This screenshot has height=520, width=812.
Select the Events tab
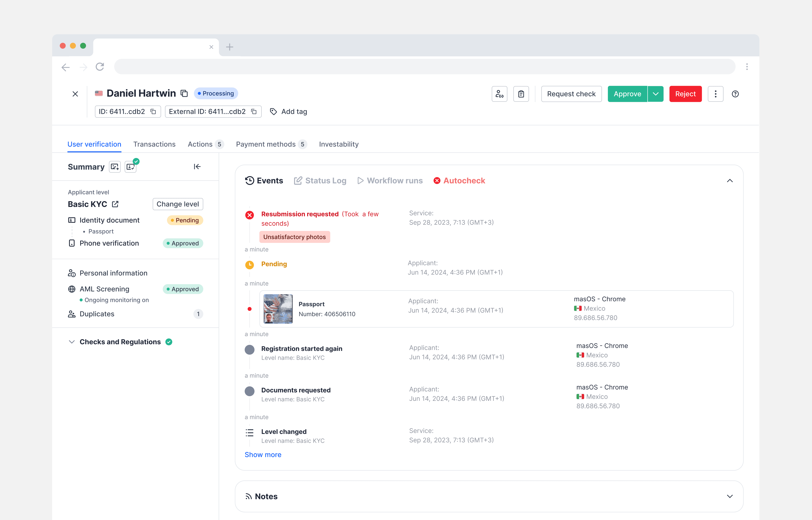point(264,181)
